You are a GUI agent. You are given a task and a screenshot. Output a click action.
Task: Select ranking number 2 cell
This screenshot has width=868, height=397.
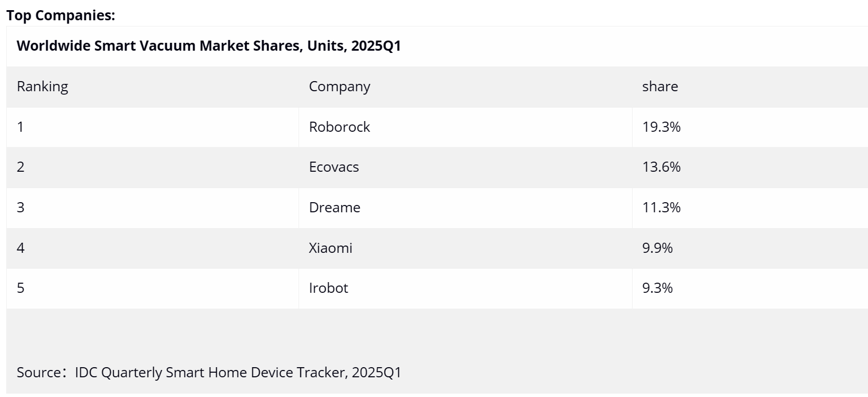(x=21, y=167)
